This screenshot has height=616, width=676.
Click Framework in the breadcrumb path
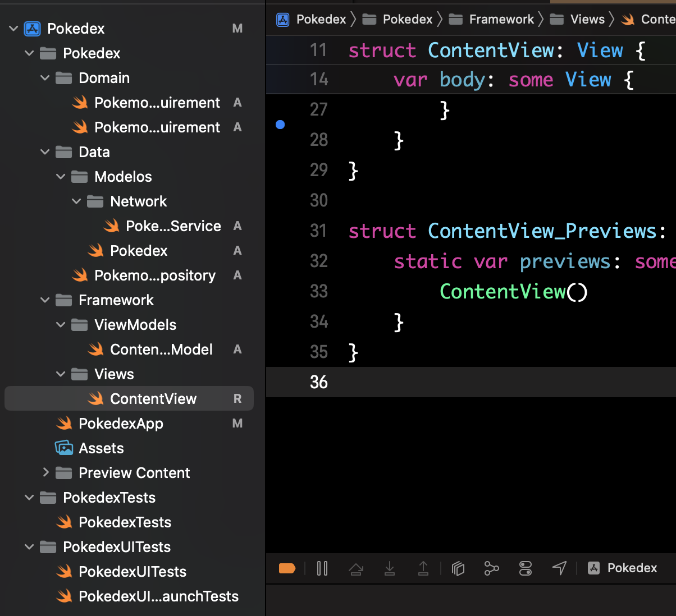(501, 20)
